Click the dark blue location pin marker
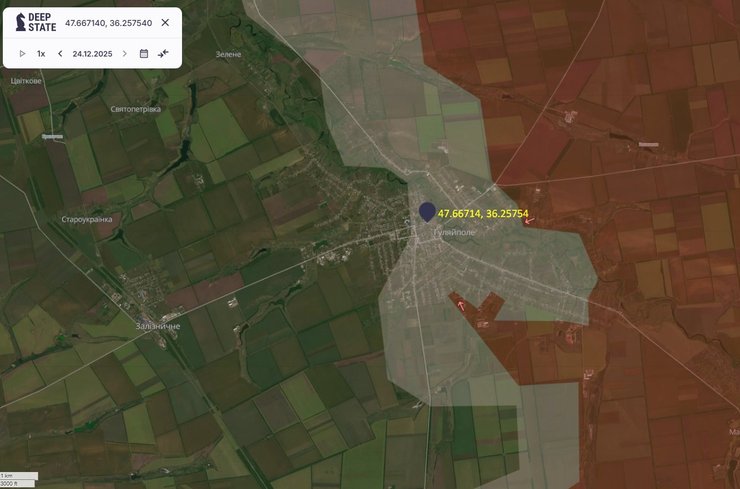Image resolution: width=740 pixels, height=489 pixels. pos(427,211)
